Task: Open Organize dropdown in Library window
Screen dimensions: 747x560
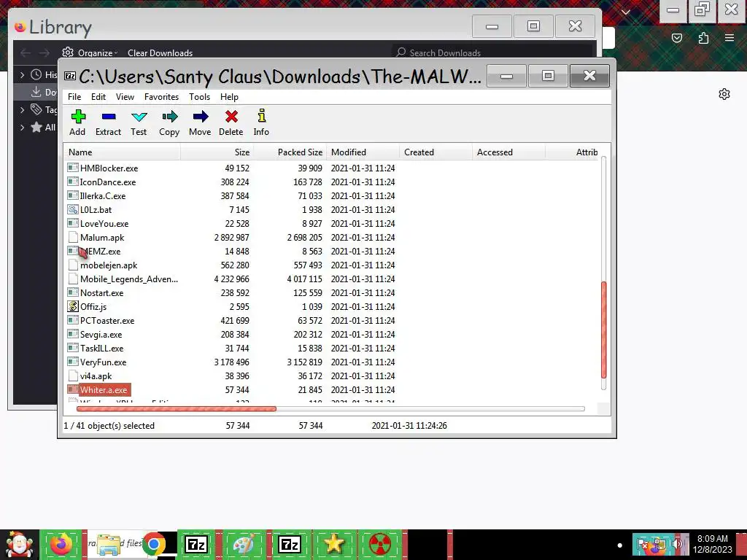Action: pos(90,52)
